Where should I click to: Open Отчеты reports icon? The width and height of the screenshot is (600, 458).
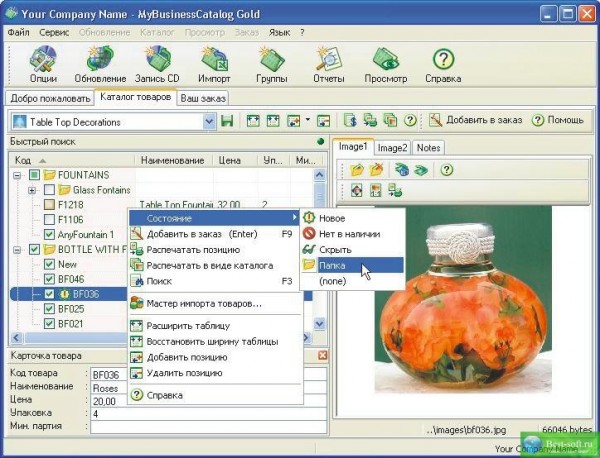pos(329,64)
